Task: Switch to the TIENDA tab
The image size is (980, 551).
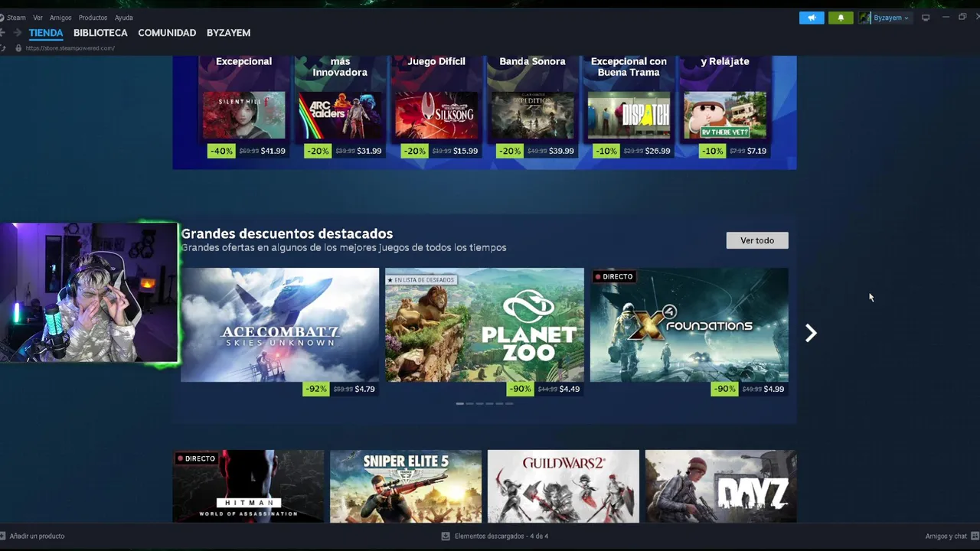Action: 46,33
